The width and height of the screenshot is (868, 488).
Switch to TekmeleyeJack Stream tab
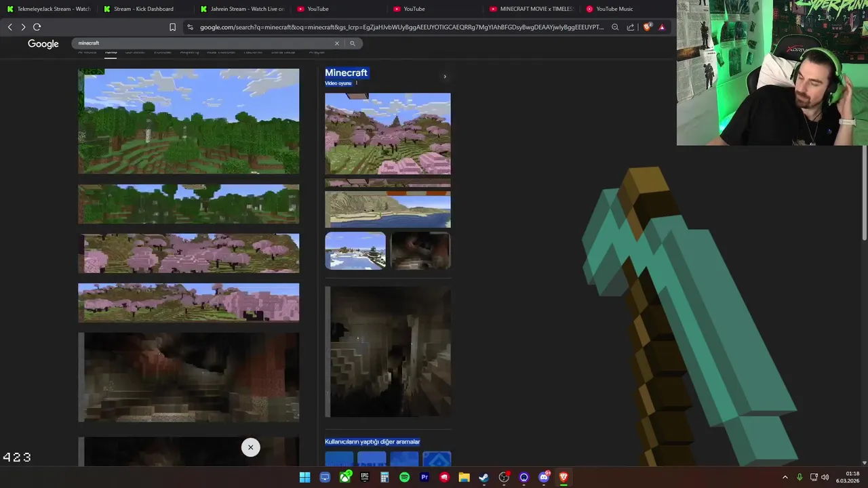click(x=48, y=9)
